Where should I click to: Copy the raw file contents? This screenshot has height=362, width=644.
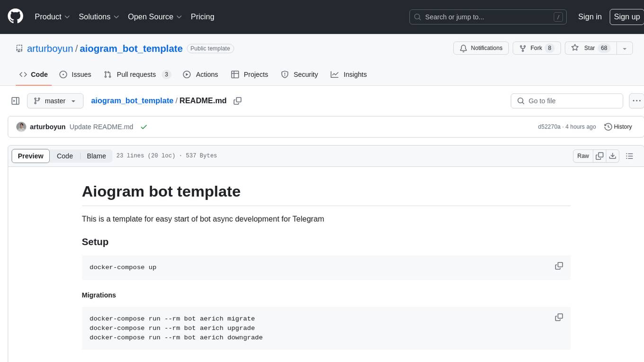[x=599, y=156]
